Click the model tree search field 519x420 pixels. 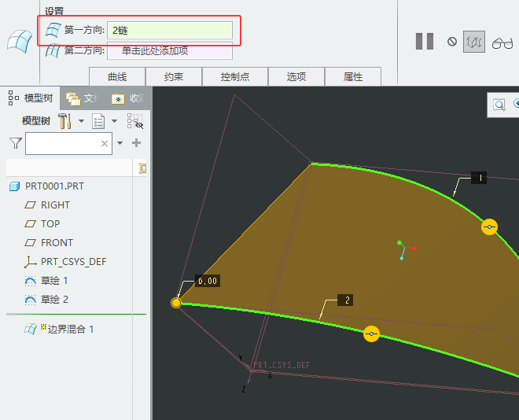click(x=69, y=143)
